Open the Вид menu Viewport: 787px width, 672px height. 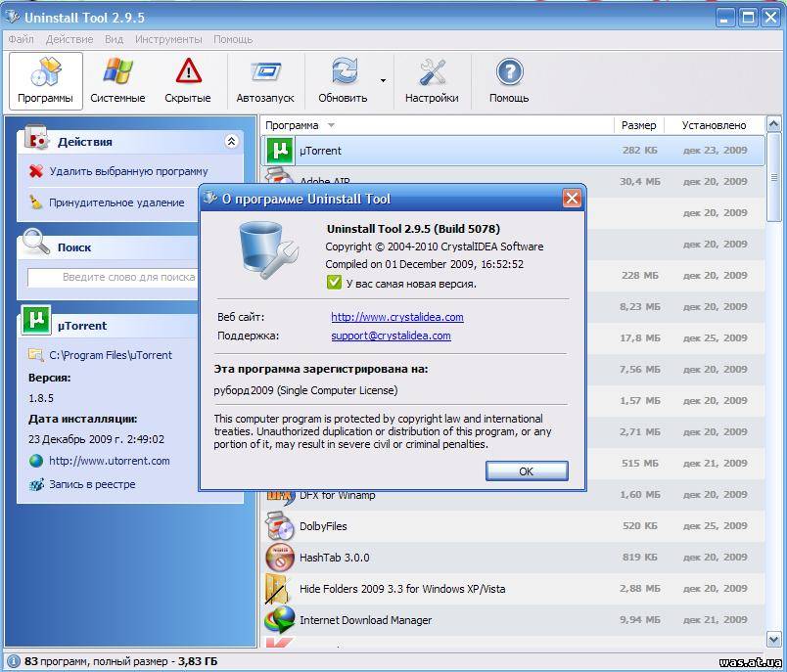[x=114, y=39]
